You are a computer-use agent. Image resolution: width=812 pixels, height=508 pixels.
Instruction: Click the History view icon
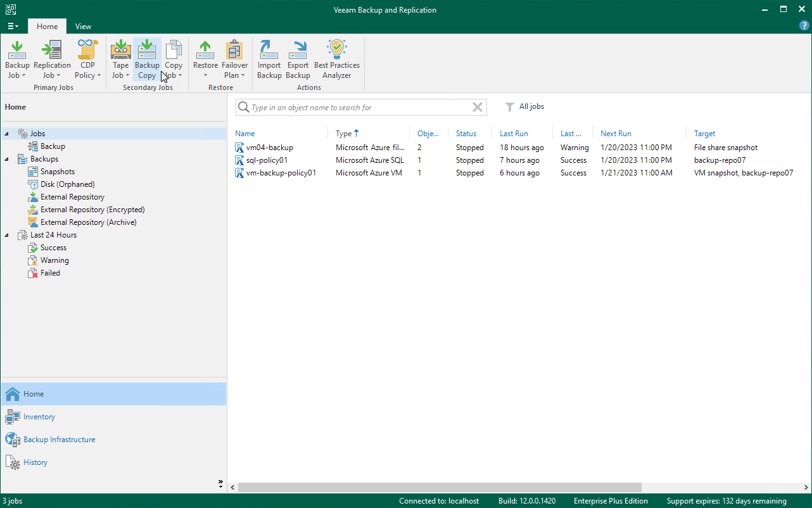[x=12, y=462]
